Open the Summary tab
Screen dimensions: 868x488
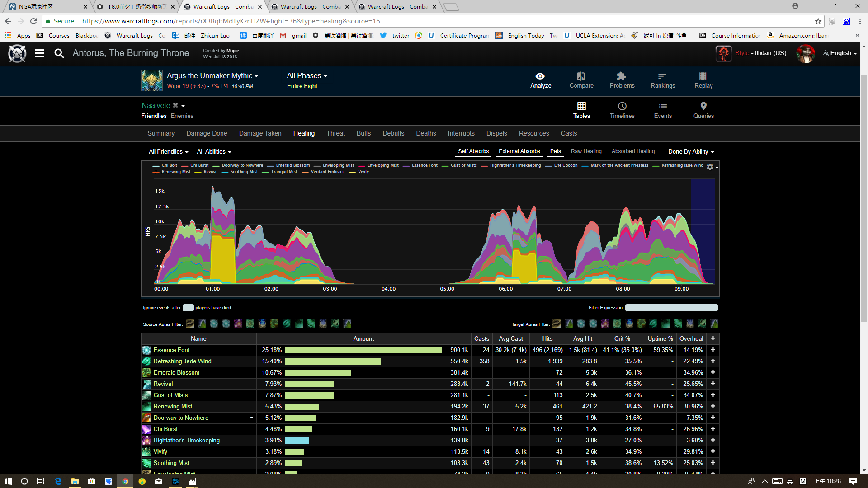(161, 133)
